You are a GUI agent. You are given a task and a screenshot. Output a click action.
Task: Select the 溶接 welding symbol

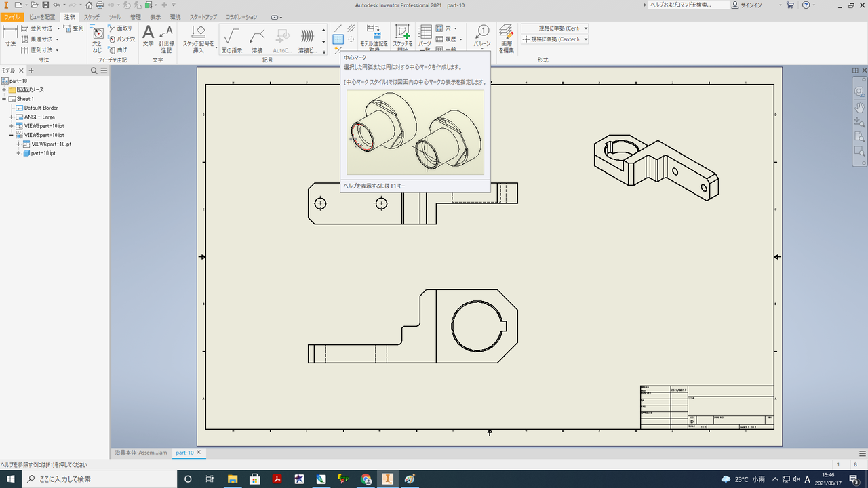coord(257,40)
